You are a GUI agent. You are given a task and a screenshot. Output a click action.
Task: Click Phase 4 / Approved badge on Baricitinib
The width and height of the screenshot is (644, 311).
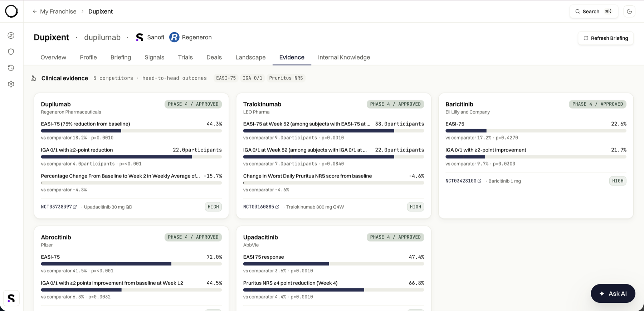tap(597, 104)
